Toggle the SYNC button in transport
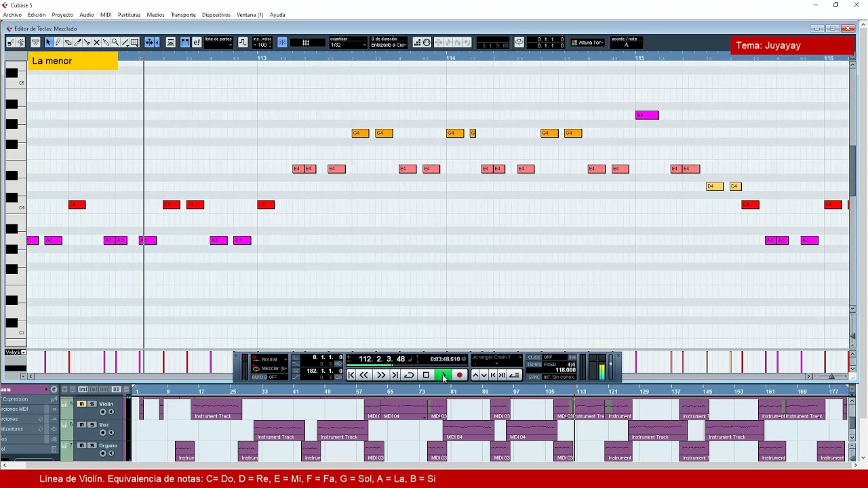The image size is (868, 488). [534, 377]
